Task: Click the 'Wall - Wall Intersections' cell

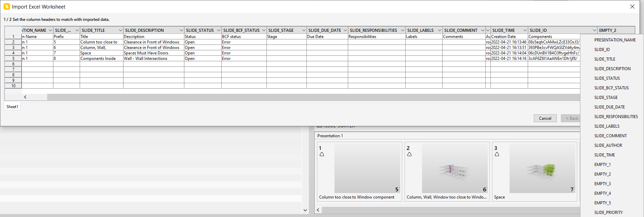Action: (154, 59)
